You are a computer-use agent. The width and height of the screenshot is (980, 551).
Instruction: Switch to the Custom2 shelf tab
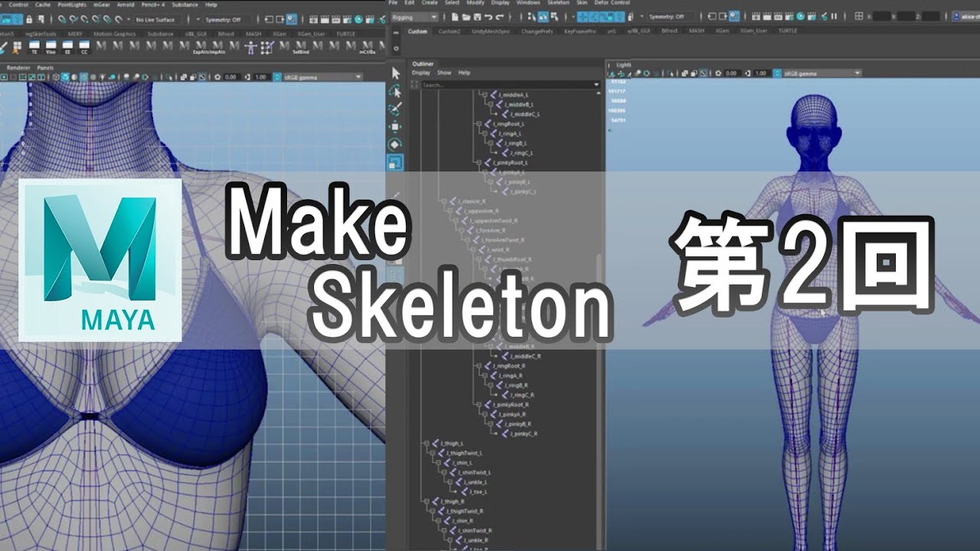[x=450, y=31]
